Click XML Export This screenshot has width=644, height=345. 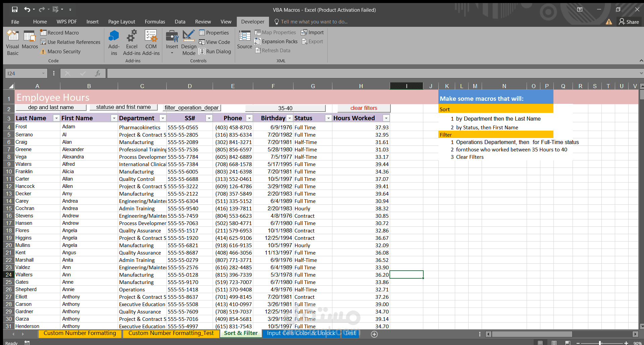tap(312, 42)
